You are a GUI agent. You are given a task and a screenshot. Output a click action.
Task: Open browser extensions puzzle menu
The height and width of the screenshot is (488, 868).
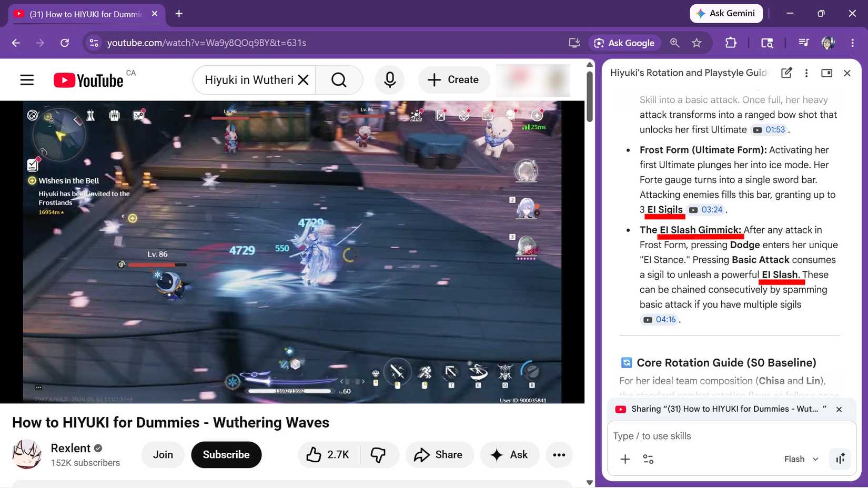(731, 43)
